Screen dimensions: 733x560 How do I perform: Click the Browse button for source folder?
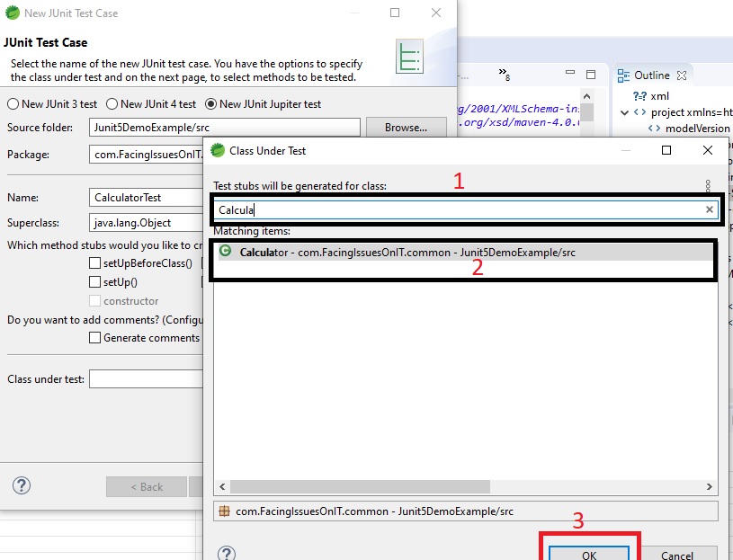click(x=406, y=127)
